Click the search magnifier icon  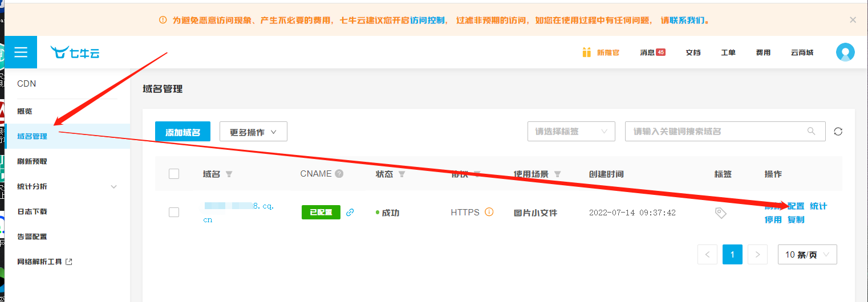click(812, 131)
